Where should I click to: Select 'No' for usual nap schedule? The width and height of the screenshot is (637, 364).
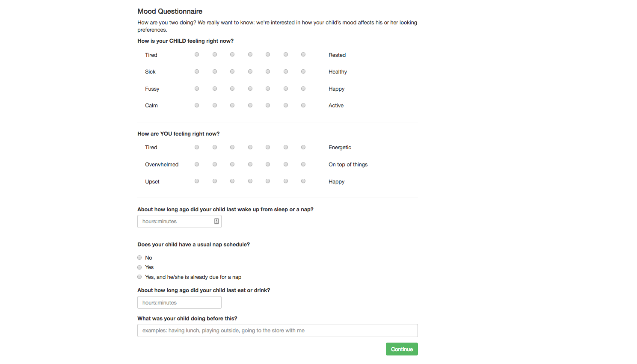coord(139,257)
